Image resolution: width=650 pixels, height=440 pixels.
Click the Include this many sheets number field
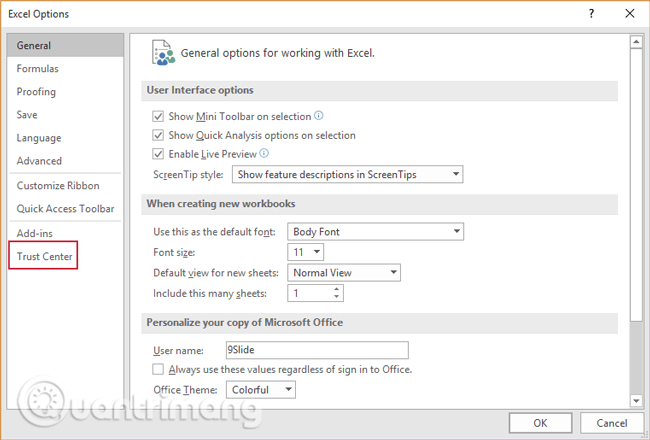click(310, 293)
